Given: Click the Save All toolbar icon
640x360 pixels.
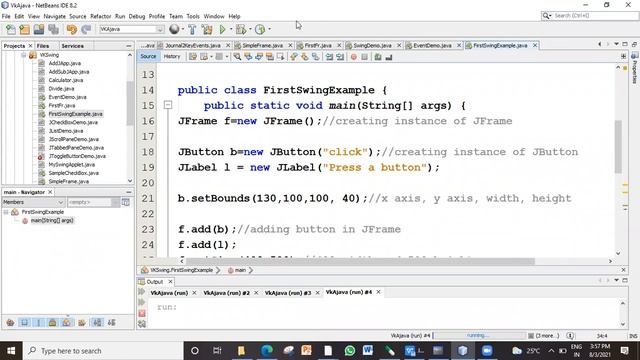Looking at the screenshot, I should pyautogui.click(x=53, y=29).
